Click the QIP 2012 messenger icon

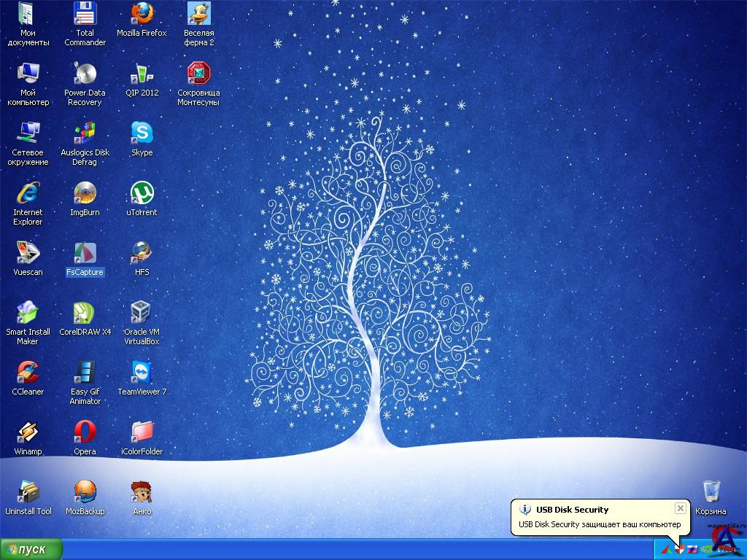click(142, 74)
